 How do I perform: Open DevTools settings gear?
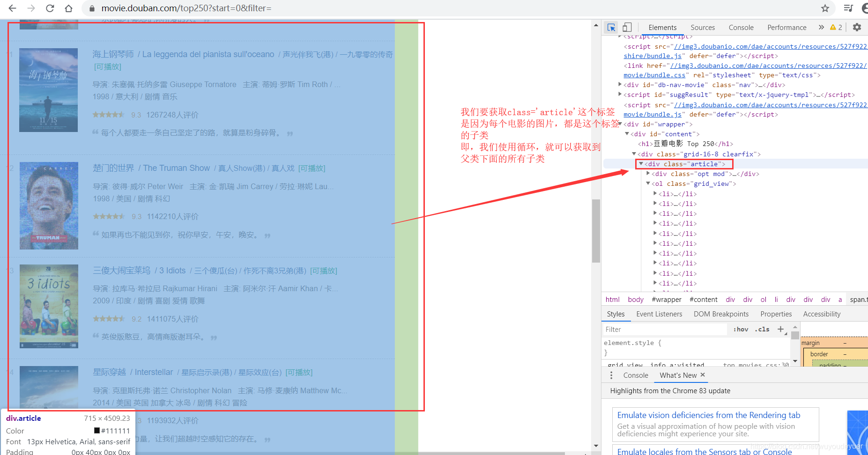pos(857,27)
